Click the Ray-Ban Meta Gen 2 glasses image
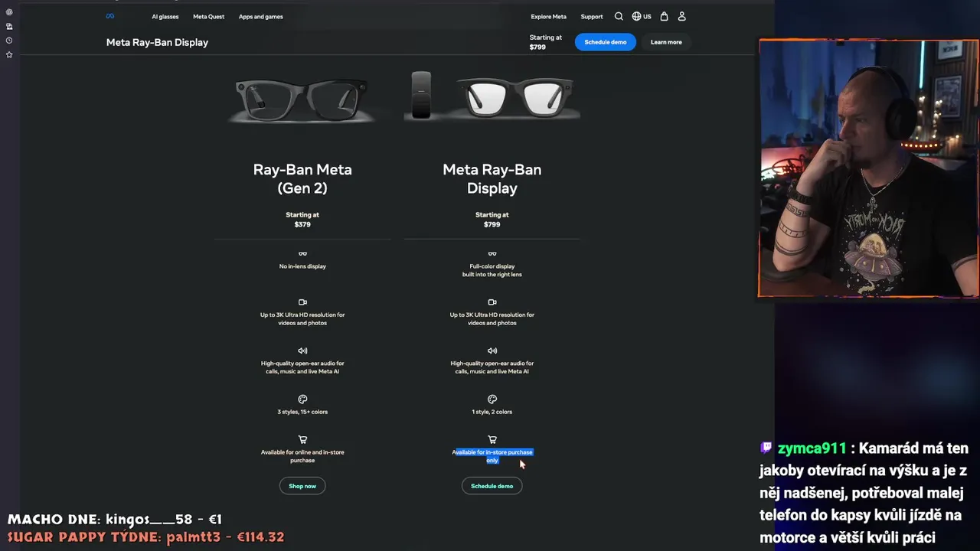This screenshot has height=551, width=980. 302,98
